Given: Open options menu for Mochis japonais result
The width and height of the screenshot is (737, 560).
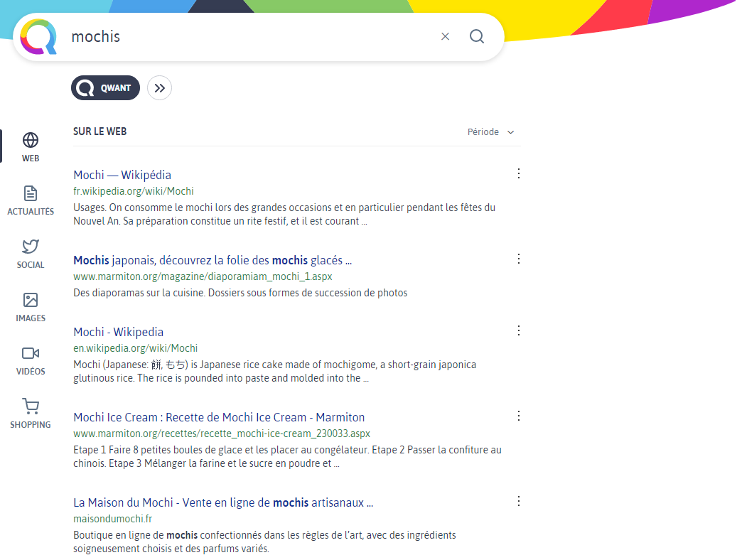Looking at the screenshot, I should pyautogui.click(x=518, y=259).
